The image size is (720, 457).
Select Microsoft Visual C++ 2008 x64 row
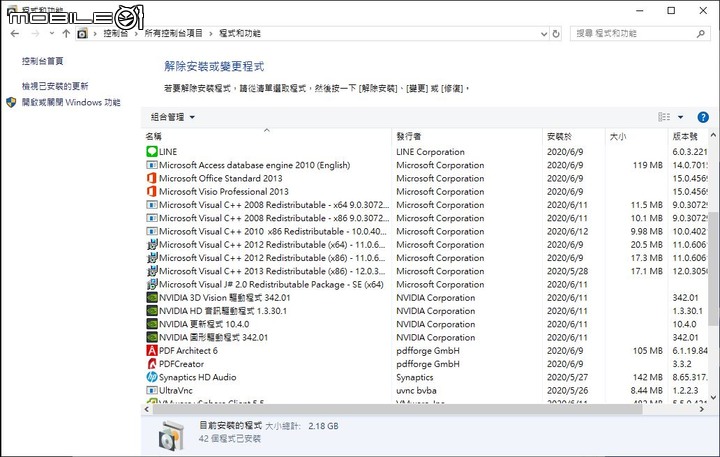coord(425,205)
